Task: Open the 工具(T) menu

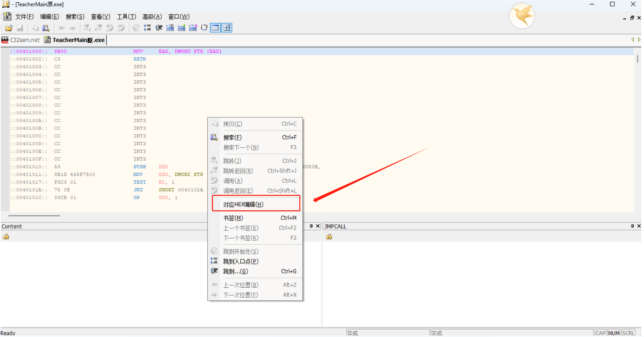Action: 126,17
